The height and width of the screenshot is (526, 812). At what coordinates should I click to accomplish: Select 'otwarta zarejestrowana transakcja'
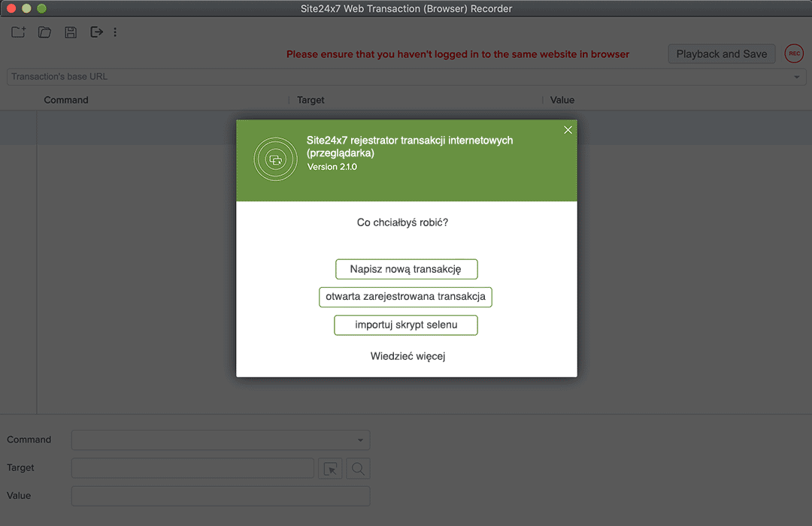405,297
